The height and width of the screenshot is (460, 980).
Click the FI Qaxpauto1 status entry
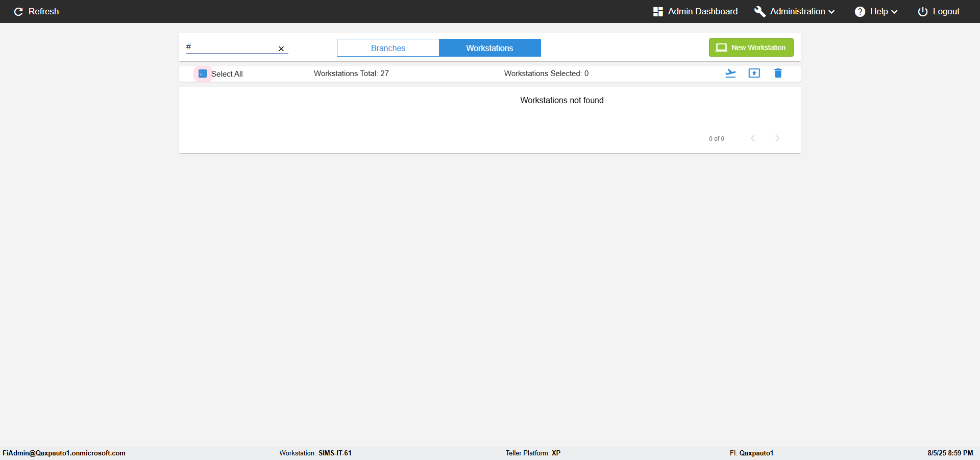point(751,453)
